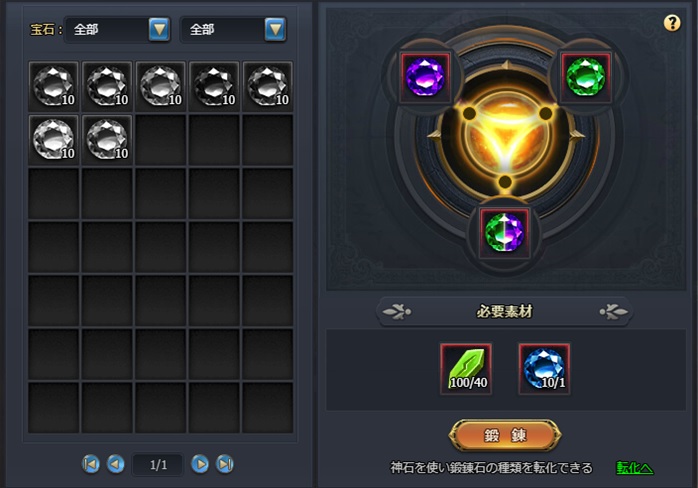Screen dimensions: 698x488
Task: Follow the green 転化へ link
Action: [x=635, y=468]
